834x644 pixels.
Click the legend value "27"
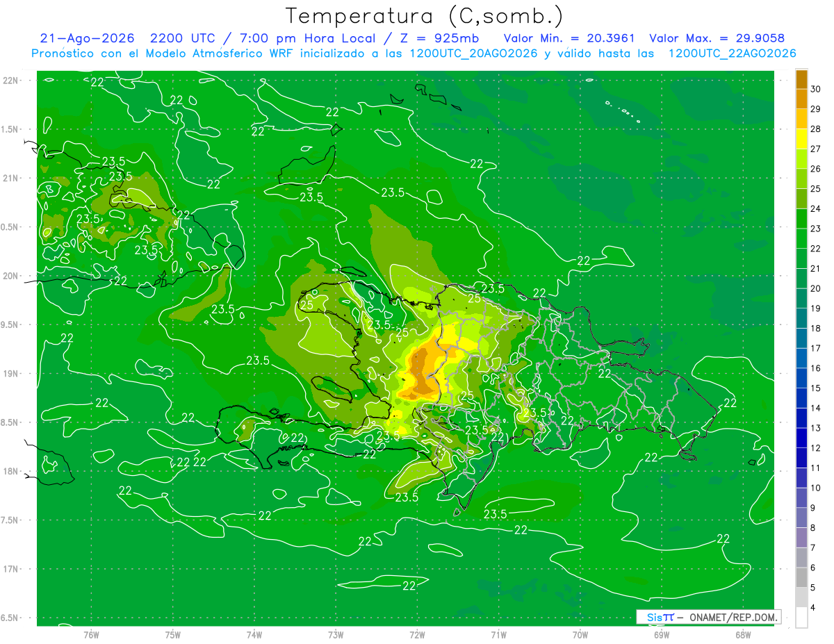(x=815, y=149)
